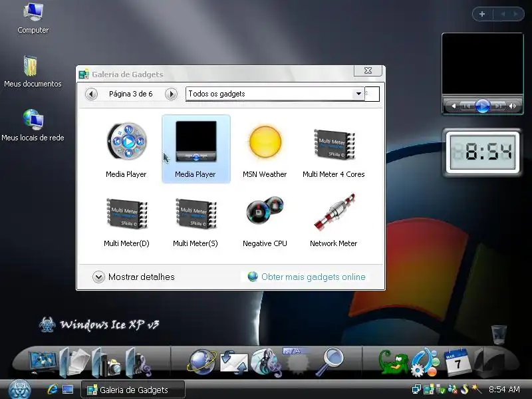Image resolution: width=532 pixels, height=399 pixels.
Task: Add a gadget with sidebar plus button
Action: click(x=482, y=14)
